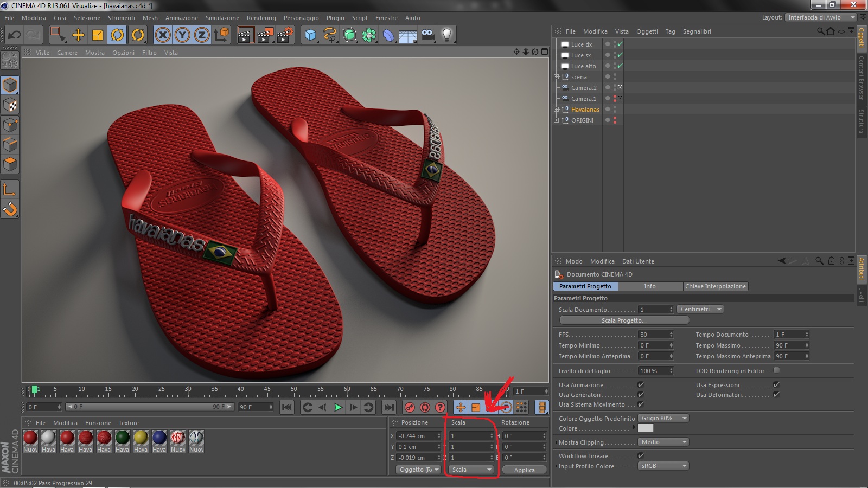Select the Move tool in the top toolbar
868x488 pixels.
pyautogui.click(x=78, y=35)
